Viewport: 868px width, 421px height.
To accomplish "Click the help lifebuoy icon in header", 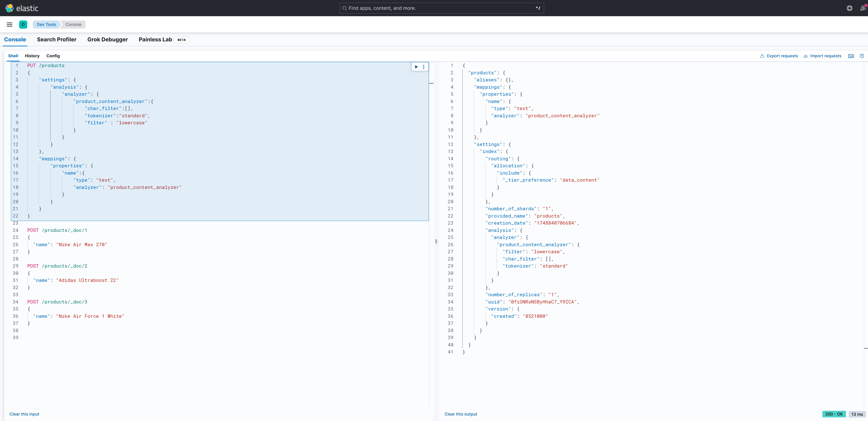I will click(x=849, y=8).
